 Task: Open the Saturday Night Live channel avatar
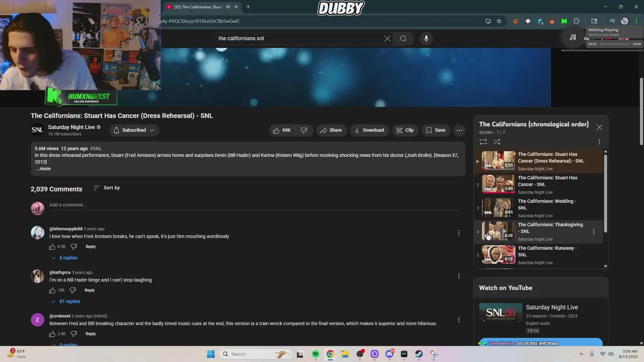point(37,130)
